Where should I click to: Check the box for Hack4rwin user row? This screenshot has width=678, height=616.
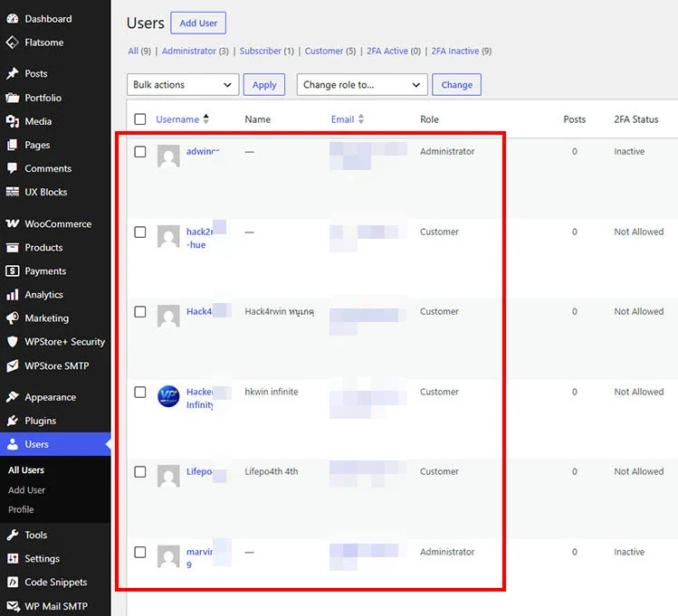click(140, 311)
